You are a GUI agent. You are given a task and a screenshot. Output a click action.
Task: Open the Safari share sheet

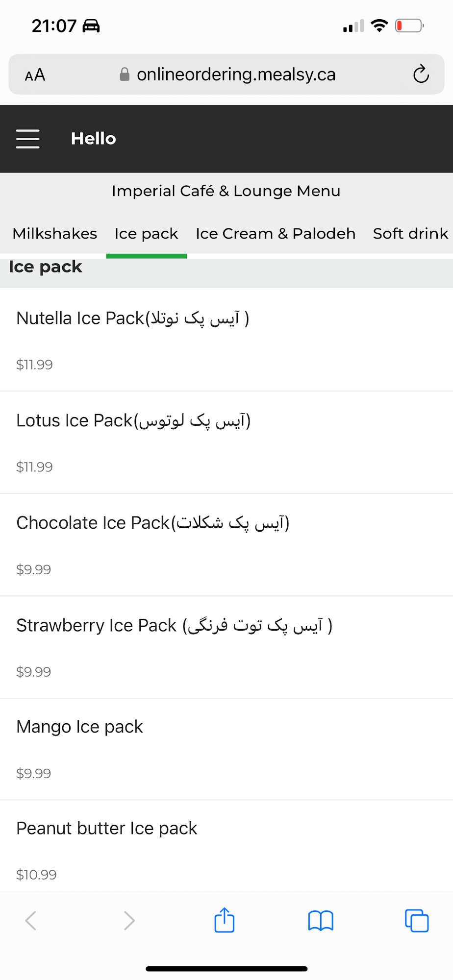225,920
